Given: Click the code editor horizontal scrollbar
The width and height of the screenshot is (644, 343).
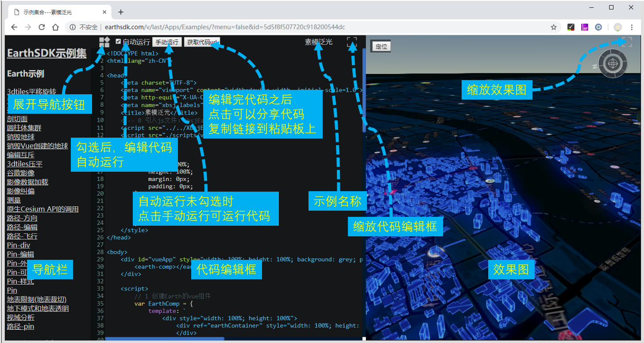Looking at the screenshot, I should click(165, 339).
